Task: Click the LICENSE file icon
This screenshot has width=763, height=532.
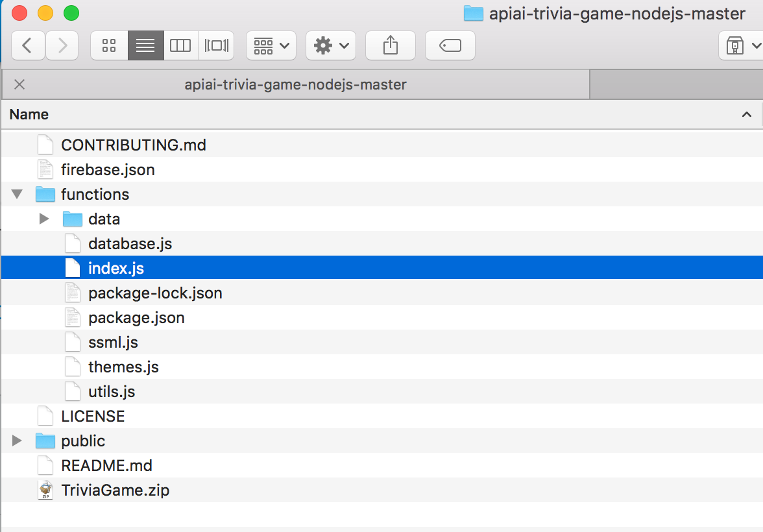Action: point(45,416)
